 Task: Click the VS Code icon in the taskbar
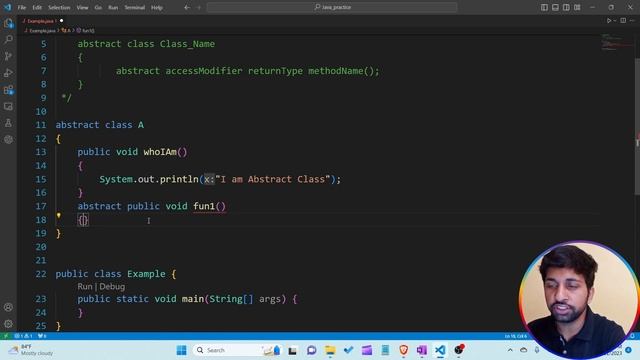pyautogui.click(x=440, y=350)
